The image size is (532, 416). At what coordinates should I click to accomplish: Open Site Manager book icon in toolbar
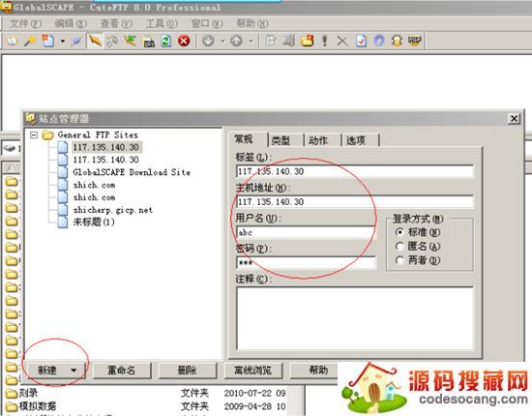13,41
